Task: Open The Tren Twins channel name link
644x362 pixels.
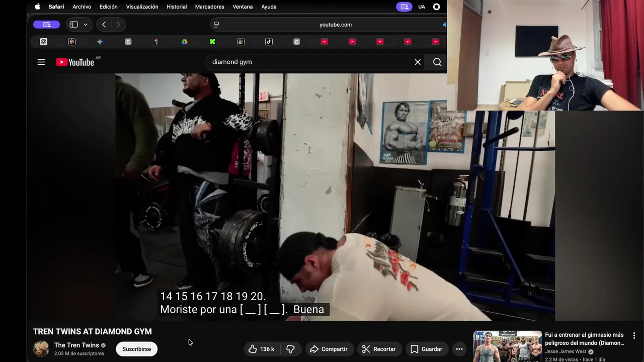Action: pyautogui.click(x=76, y=345)
